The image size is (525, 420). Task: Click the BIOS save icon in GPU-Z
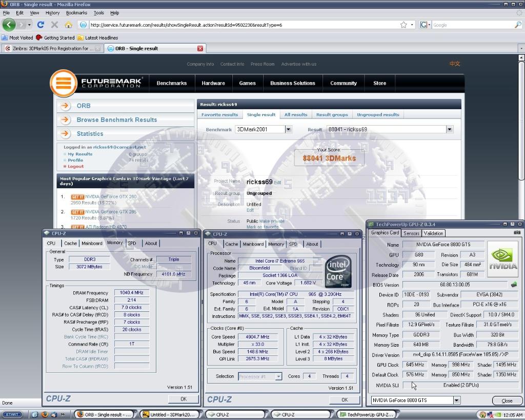pos(514,285)
